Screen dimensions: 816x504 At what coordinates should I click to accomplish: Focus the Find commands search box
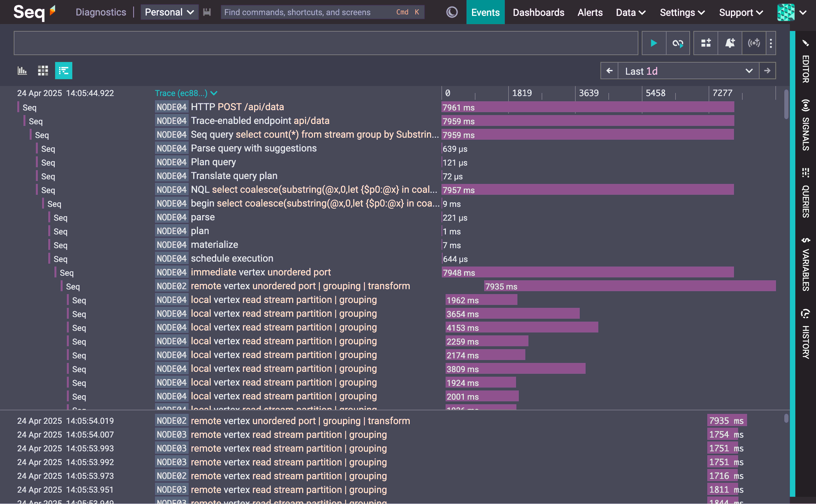(322, 12)
